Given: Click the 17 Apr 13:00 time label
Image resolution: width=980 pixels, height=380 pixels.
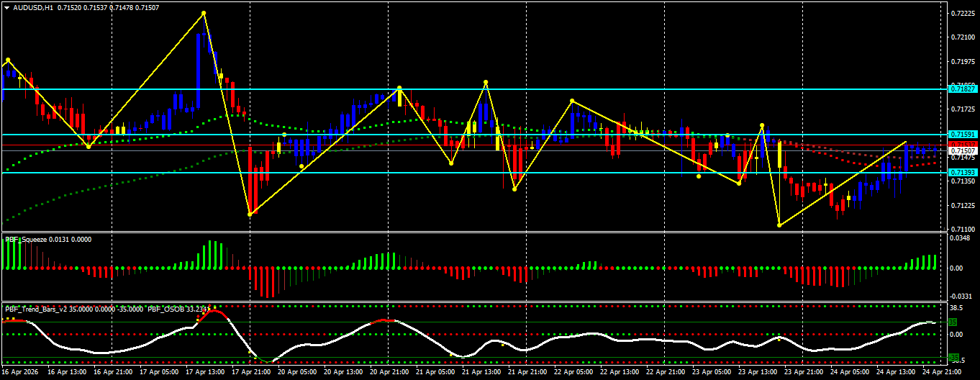Looking at the screenshot, I should coord(204,373).
